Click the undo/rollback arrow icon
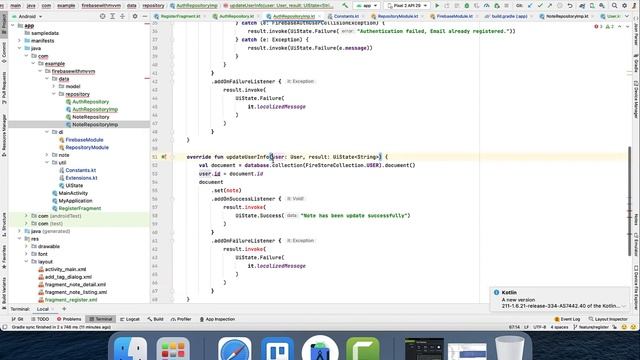The height and width of the screenshot is (360, 640). [570, 6]
